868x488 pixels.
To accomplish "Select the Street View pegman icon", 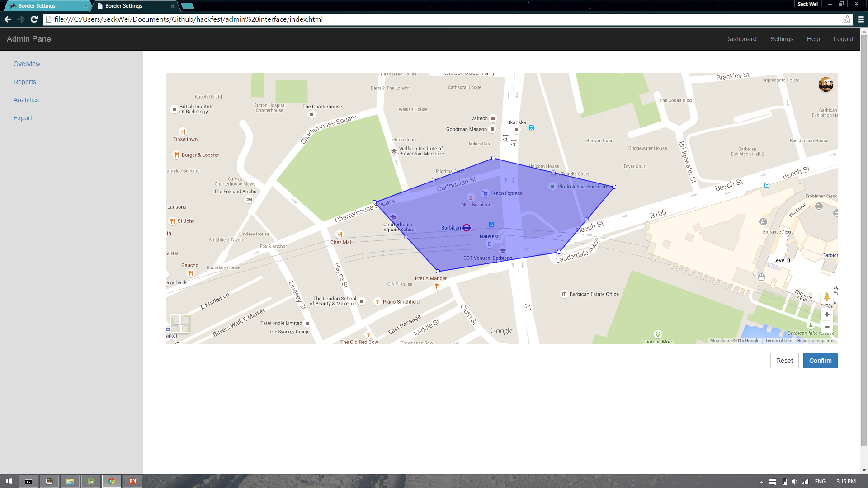I will pyautogui.click(x=827, y=297).
